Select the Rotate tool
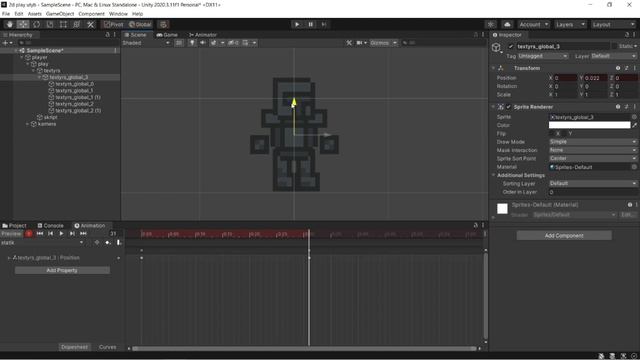Screen dimensions: 640x360 [x=36, y=24]
